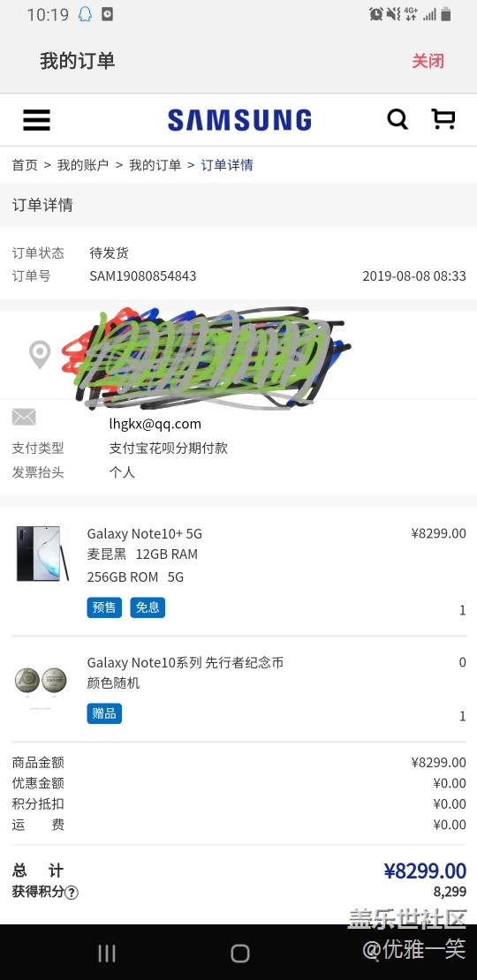Screen dimensions: 477x980
Task: Open the shopping cart icon
Action: coord(443,119)
